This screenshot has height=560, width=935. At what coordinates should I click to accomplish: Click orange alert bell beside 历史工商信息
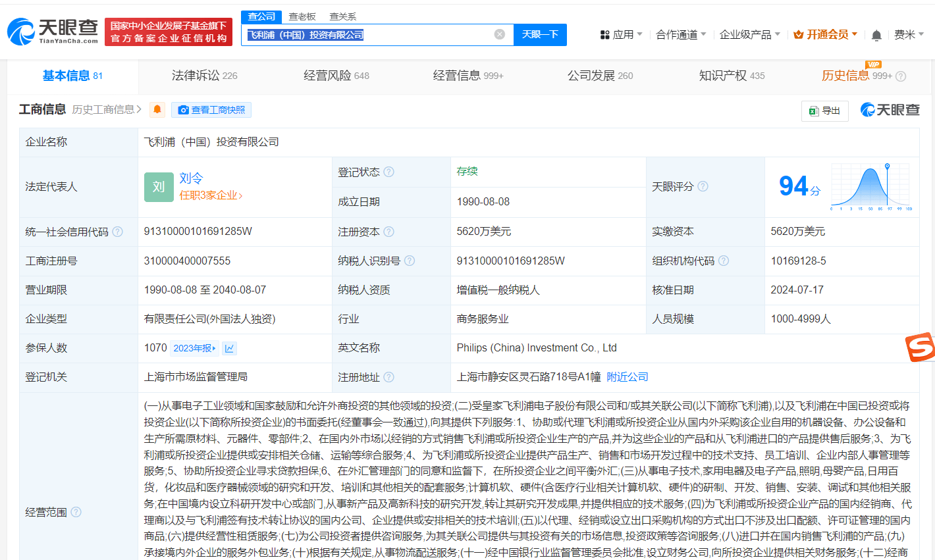pyautogui.click(x=157, y=110)
